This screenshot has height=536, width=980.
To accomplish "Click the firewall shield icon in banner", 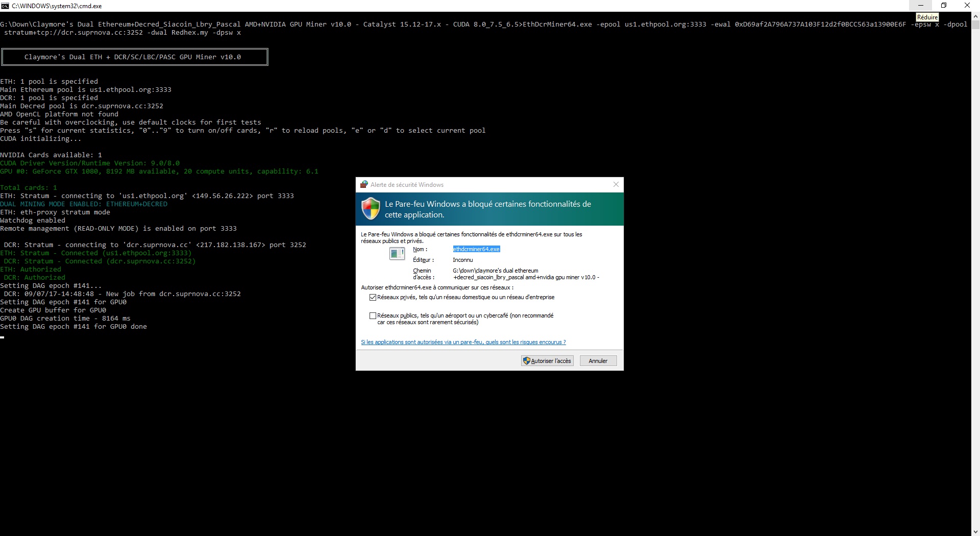I will click(371, 209).
